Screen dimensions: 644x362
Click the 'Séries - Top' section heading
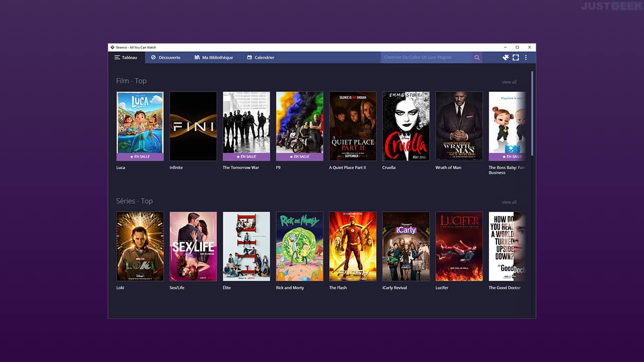click(134, 201)
